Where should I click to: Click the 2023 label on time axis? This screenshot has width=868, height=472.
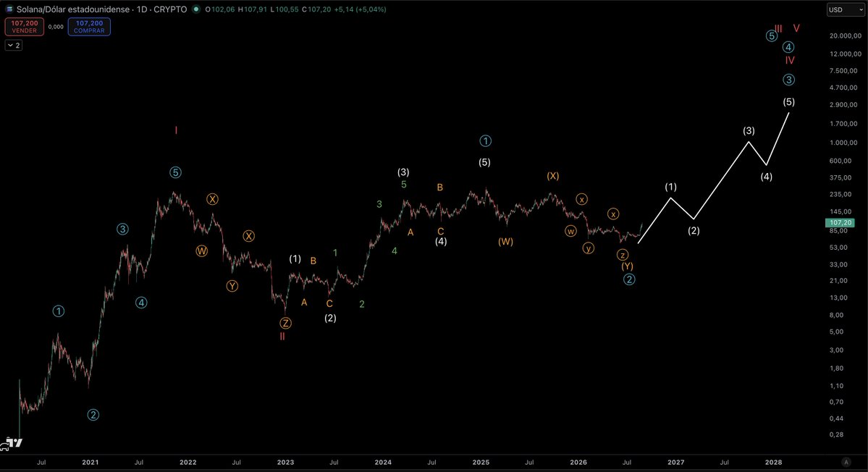[286, 462]
